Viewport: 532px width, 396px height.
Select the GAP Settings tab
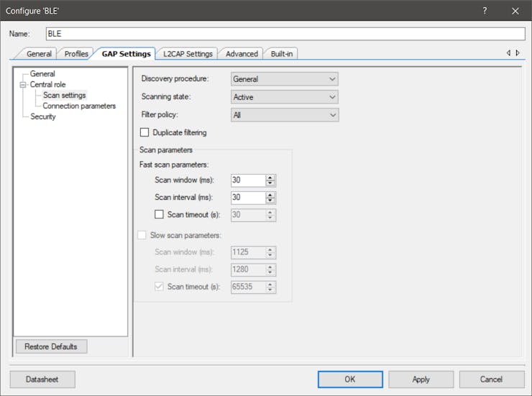[x=127, y=54]
